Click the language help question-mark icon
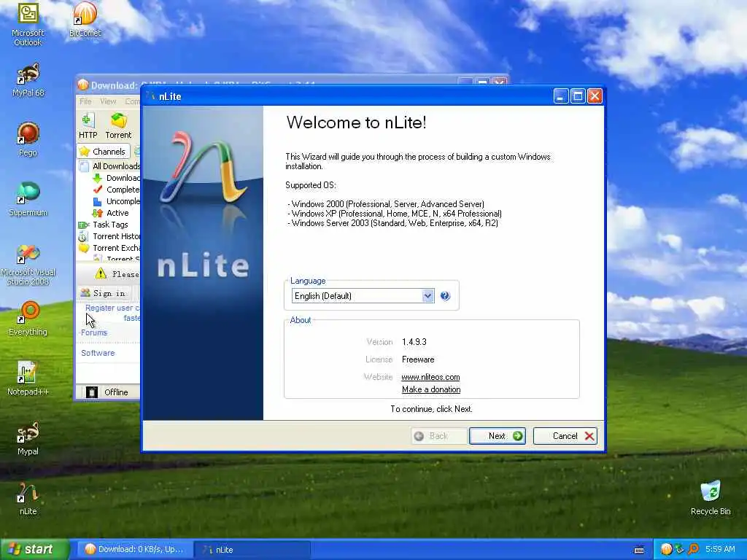 445,296
